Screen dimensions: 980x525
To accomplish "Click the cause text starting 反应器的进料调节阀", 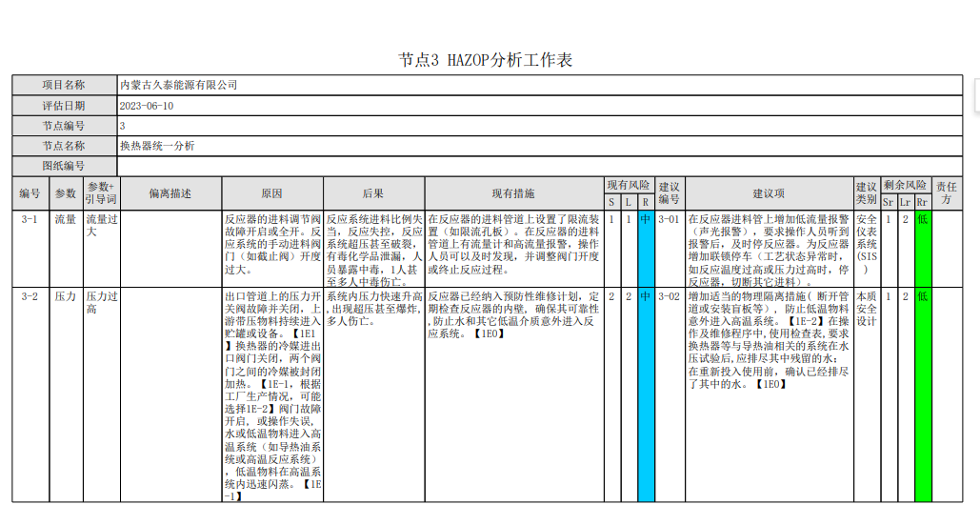I will click(273, 244).
